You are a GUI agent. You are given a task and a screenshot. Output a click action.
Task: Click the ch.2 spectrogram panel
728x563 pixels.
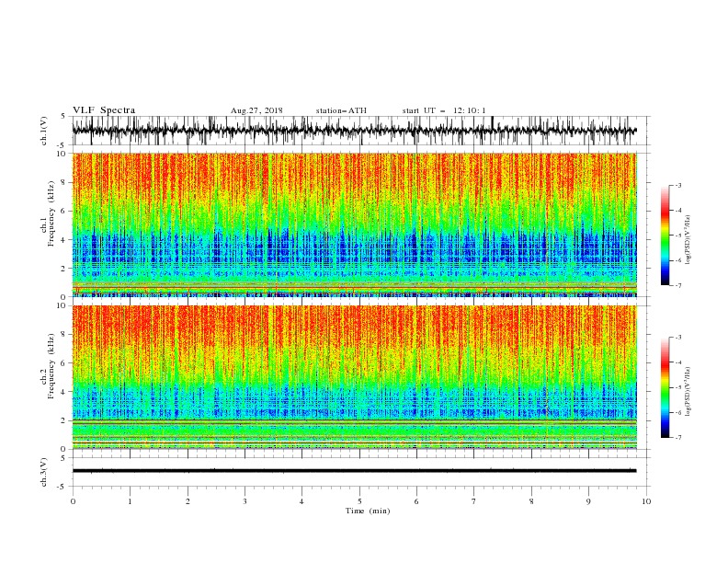[x=354, y=377]
